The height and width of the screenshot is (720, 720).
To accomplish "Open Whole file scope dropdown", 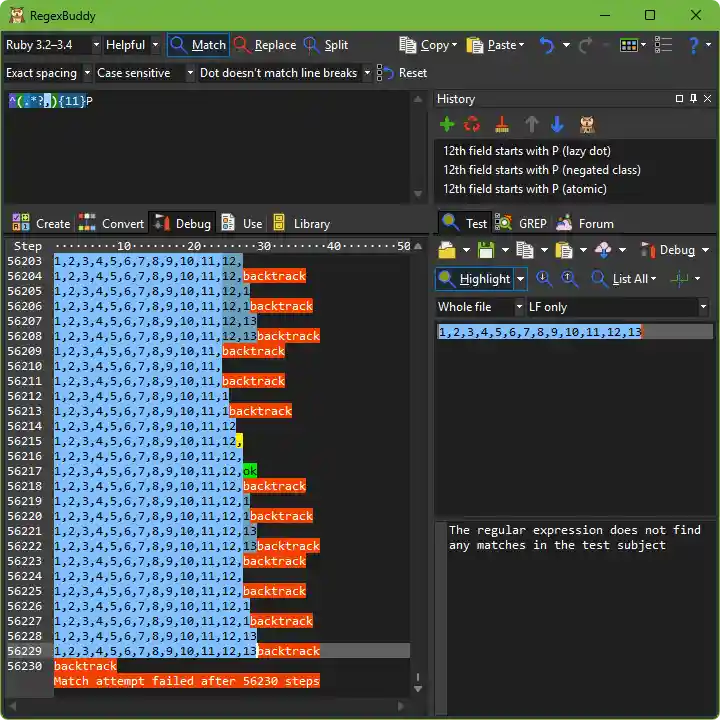I will pos(519,307).
